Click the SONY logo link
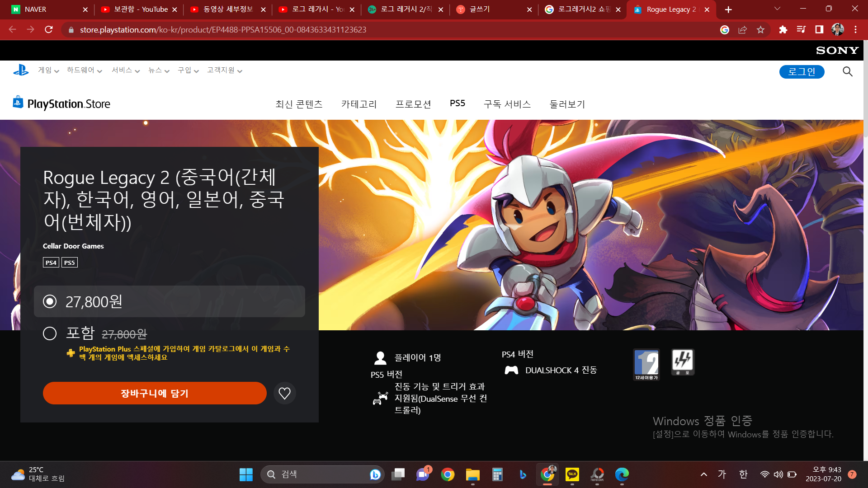 (x=837, y=51)
